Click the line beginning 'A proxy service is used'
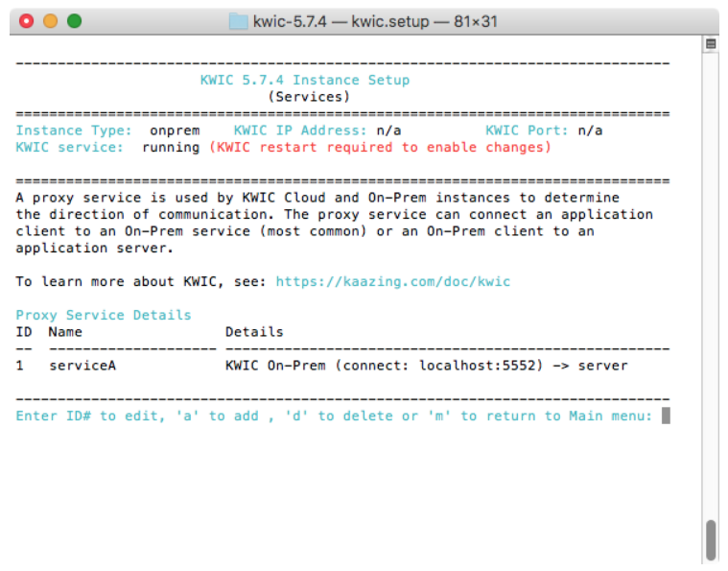The height and width of the screenshot is (571, 728). (317, 198)
